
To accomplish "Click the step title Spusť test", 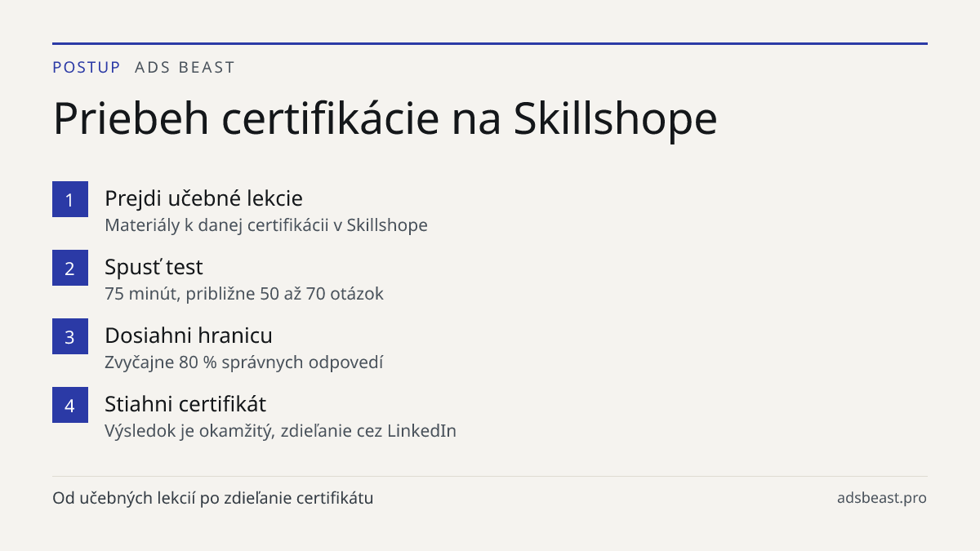I will [154, 267].
